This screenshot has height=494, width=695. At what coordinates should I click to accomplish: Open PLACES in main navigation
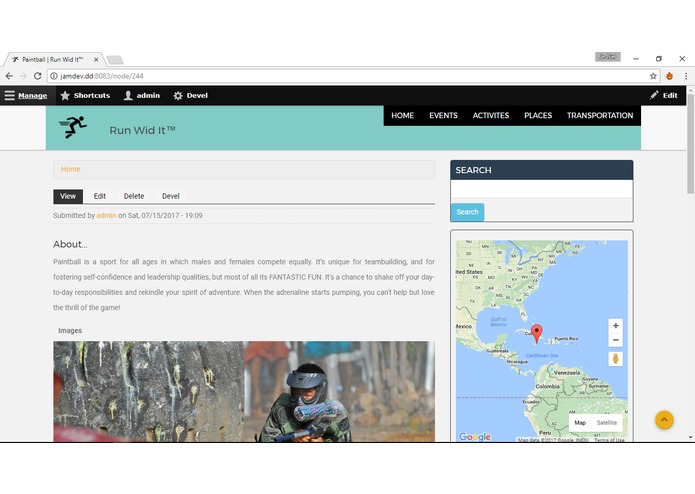point(538,116)
